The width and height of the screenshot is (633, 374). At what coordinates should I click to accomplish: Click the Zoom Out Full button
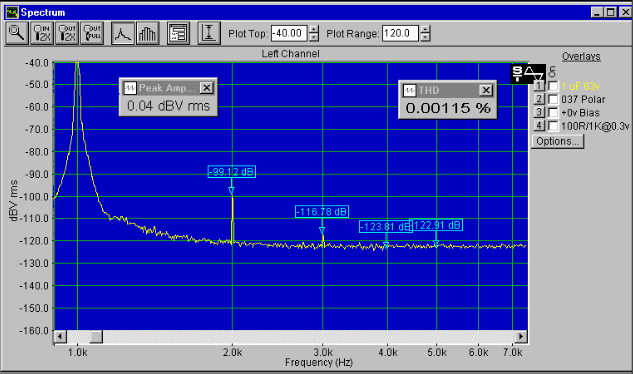(x=92, y=33)
